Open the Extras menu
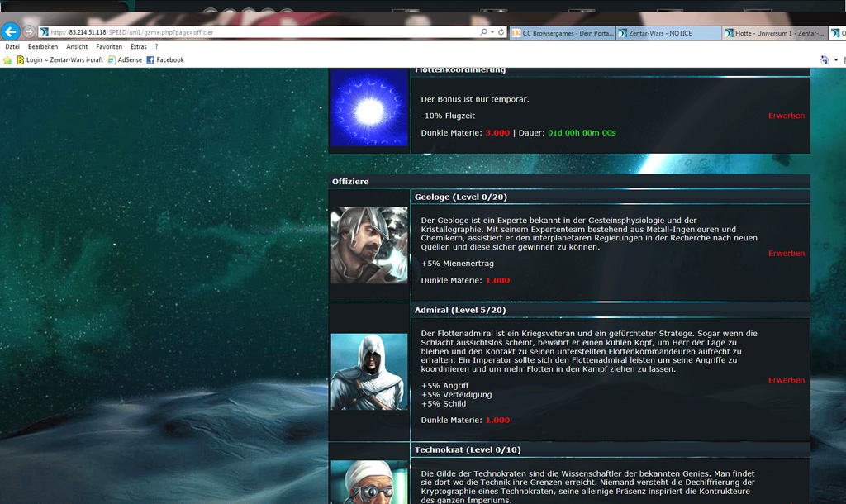Viewport: 846px width, 504px height. click(139, 47)
